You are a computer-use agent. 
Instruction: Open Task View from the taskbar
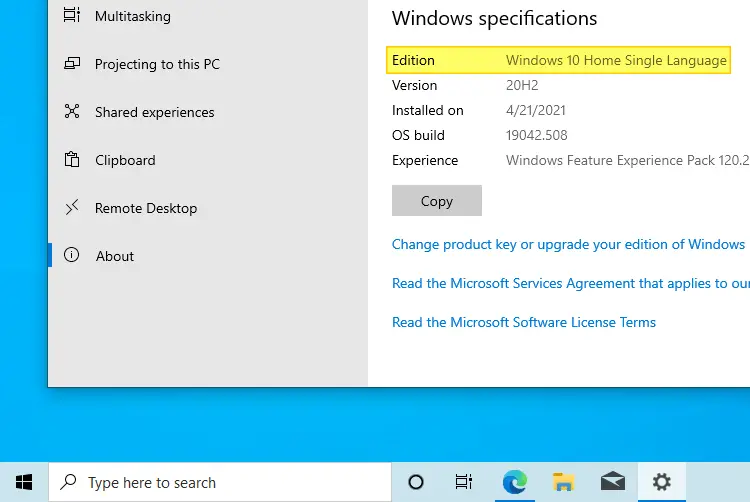point(463,482)
